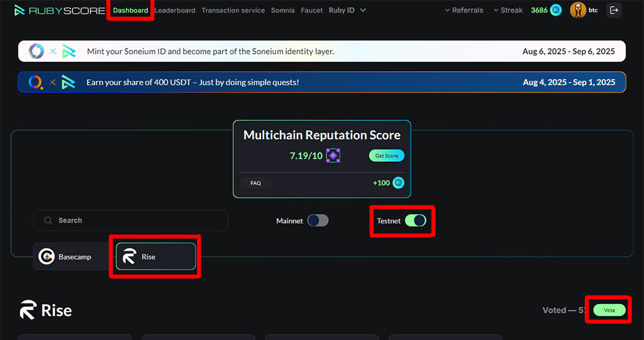Open the btc profile avatar
Image resolution: width=644 pixels, height=340 pixels.
tap(578, 10)
